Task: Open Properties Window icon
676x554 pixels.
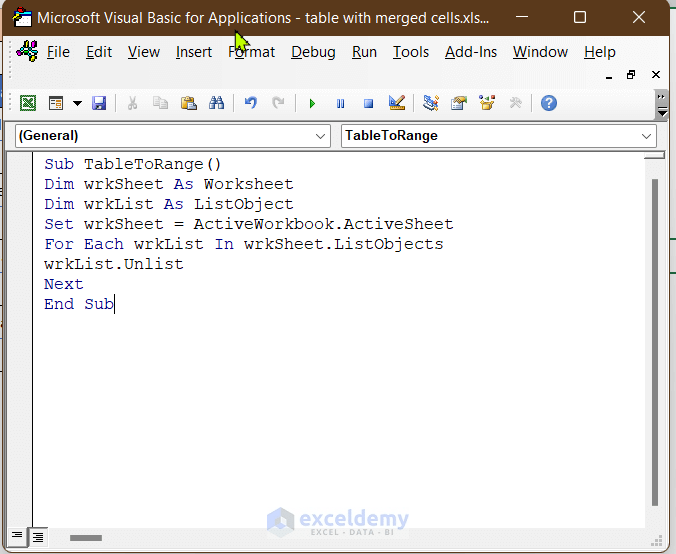Action: [x=459, y=103]
